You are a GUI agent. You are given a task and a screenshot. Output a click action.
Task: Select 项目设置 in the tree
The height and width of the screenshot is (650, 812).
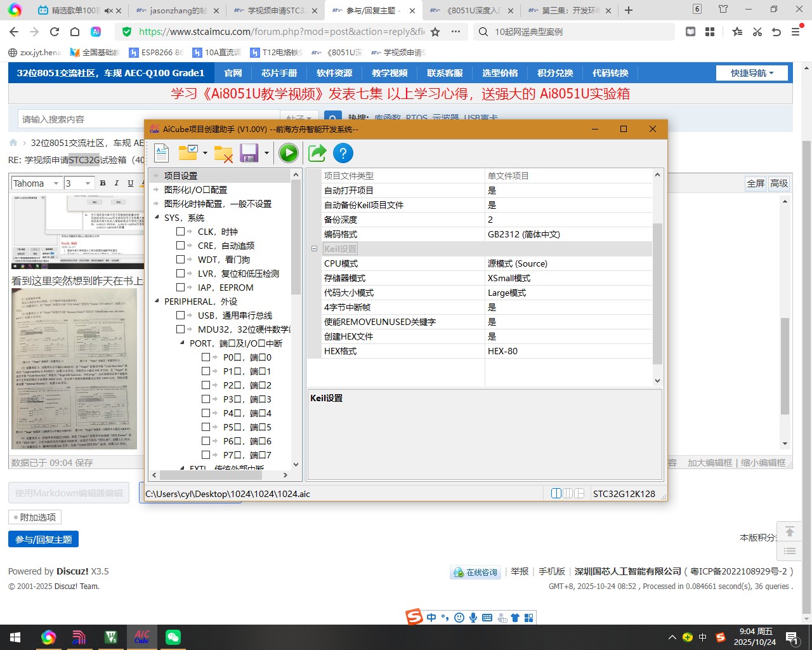click(x=181, y=176)
